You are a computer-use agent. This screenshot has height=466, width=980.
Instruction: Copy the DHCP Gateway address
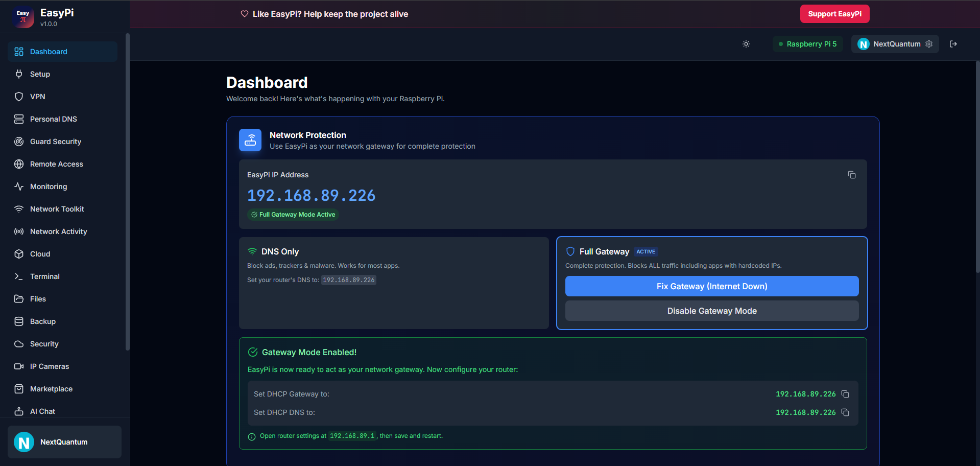[x=845, y=394]
